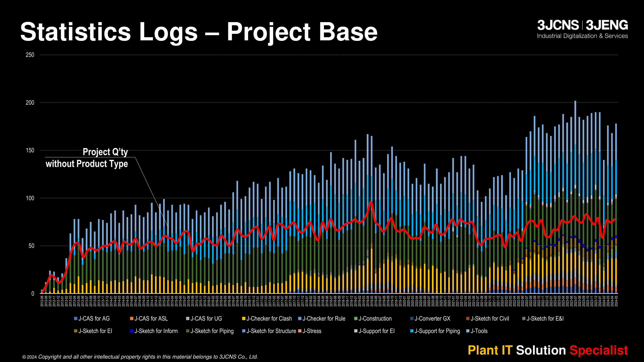Click the y-axis value 200
Screen dimensions: 644x362
(30, 103)
